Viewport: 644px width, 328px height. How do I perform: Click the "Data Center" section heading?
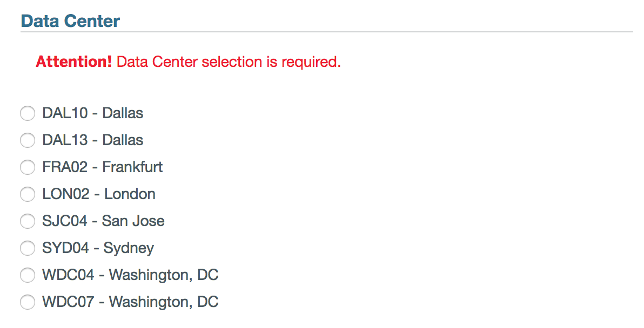(70, 21)
